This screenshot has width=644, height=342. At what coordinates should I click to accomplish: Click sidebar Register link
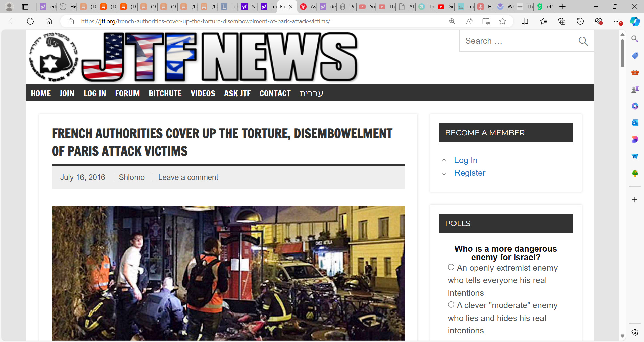point(470,173)
